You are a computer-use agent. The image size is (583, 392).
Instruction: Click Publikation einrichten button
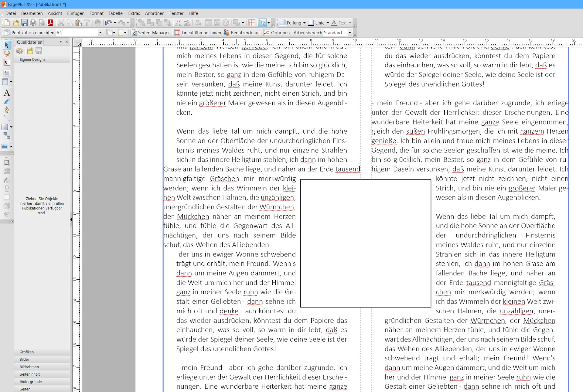(29, 33)
